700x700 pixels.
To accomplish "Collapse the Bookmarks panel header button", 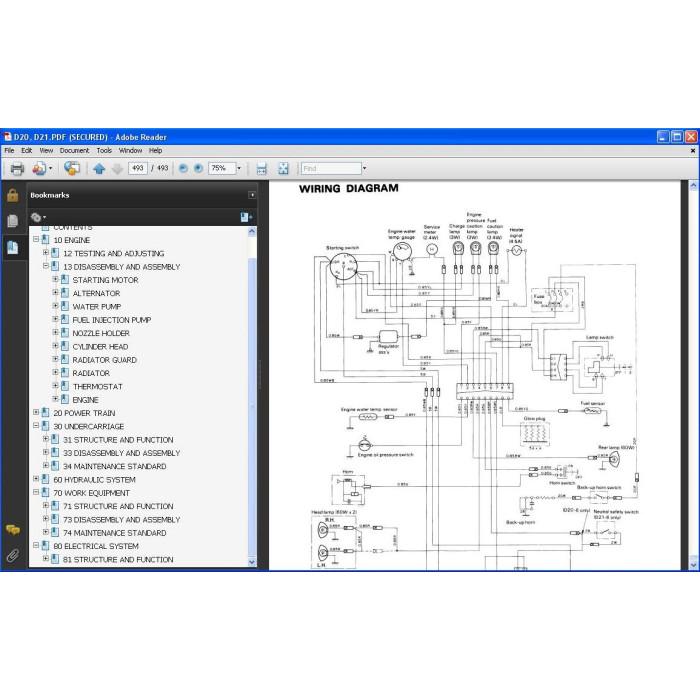I will click(x=252, y=195).
